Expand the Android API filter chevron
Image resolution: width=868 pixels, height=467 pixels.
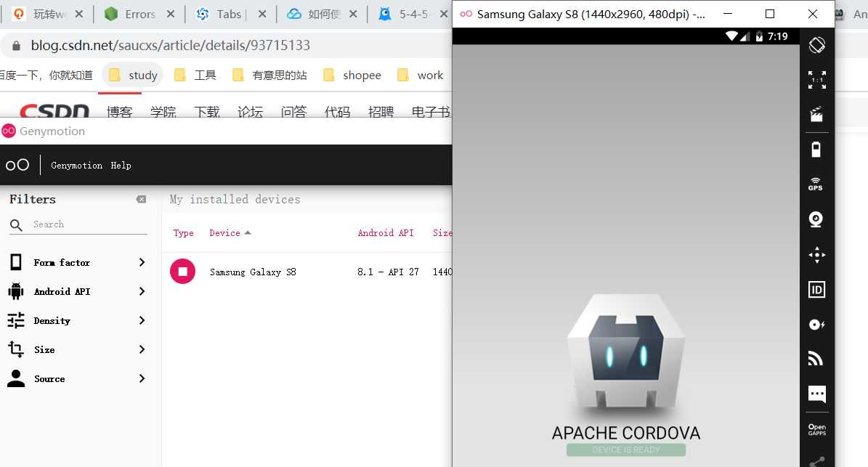pos(142,291)
